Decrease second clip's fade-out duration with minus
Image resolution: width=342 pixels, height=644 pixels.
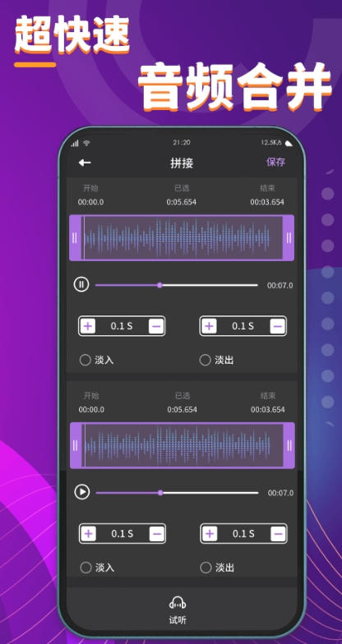click(278, 534)
